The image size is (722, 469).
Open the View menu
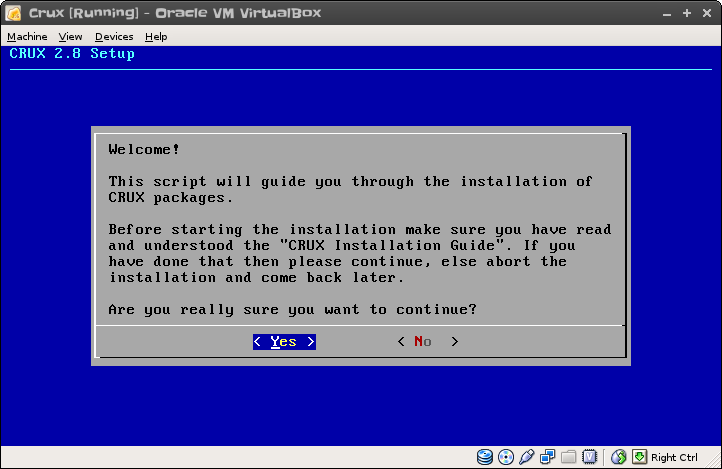point(70,36)
